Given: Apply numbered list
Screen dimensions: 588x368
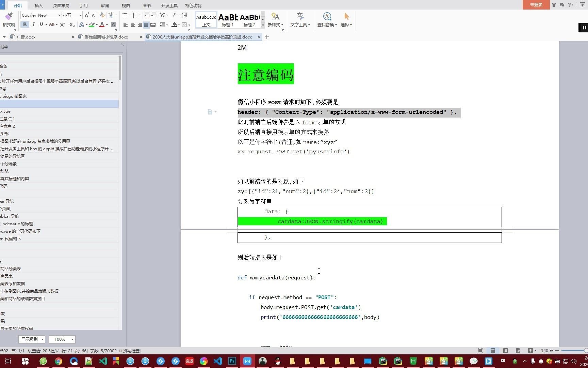Looking at the screenshot, I should tap(135, 15).
